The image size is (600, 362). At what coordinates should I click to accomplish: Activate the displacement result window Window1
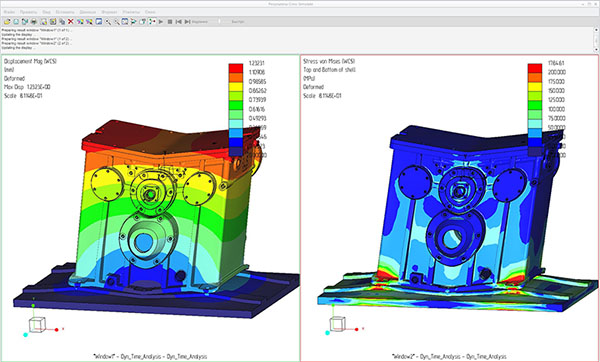(150, 208)
